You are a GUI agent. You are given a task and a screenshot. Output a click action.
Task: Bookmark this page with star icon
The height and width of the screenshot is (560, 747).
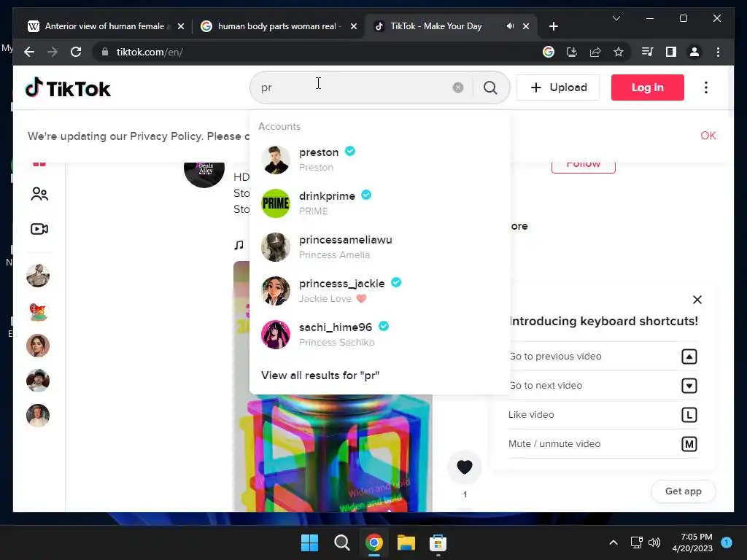pyautogui.click(x=619, y=52)
